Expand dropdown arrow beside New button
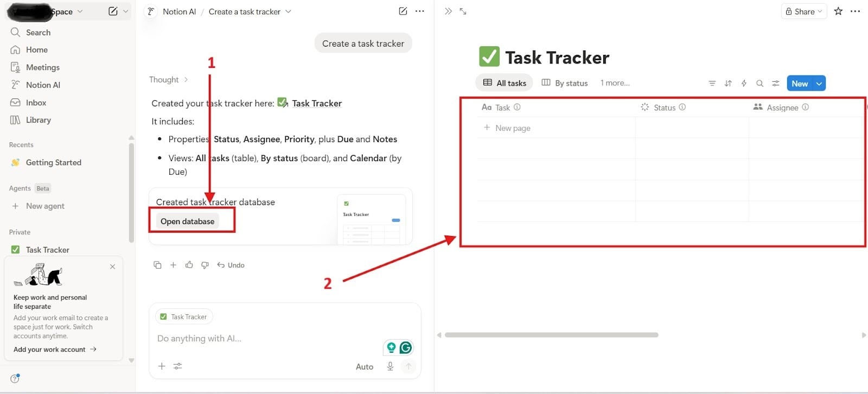Viewport: 868px width, 394px height. (x=819, y=84)
